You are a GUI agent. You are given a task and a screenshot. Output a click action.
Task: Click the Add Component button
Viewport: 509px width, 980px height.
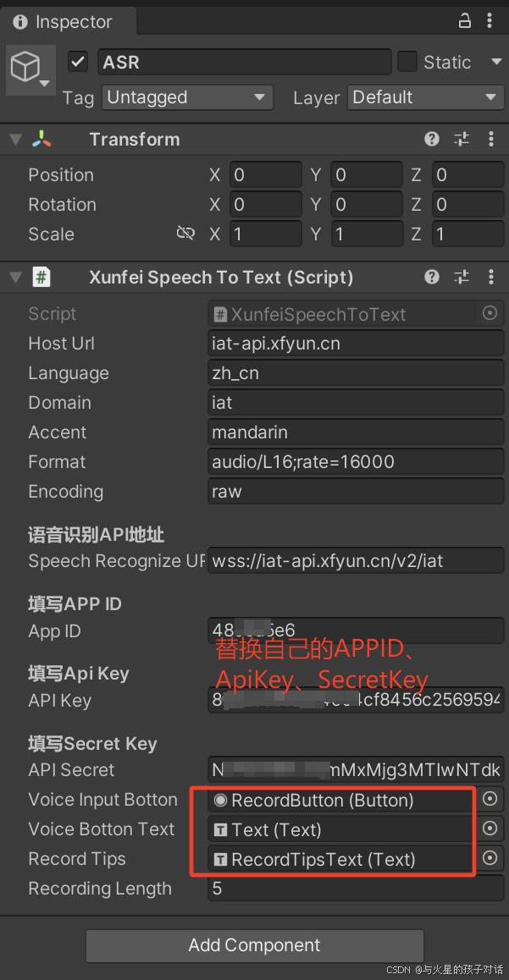254,945
